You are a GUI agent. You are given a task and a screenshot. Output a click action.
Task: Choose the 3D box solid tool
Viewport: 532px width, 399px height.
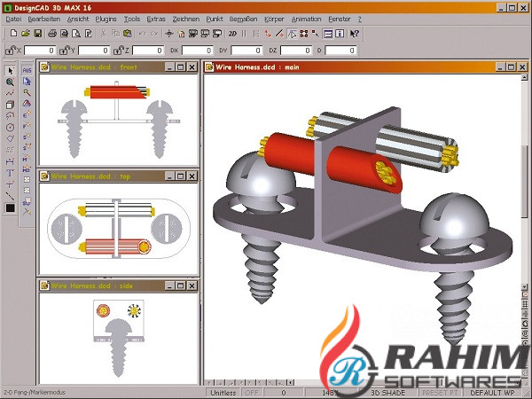[10, 105]
